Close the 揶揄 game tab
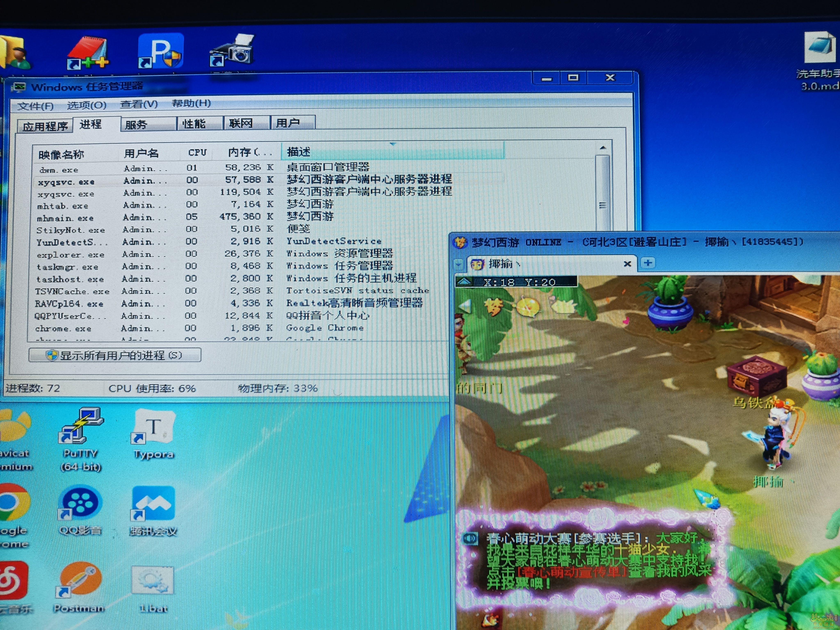This screenshot has width=840, height=630. 627,264
